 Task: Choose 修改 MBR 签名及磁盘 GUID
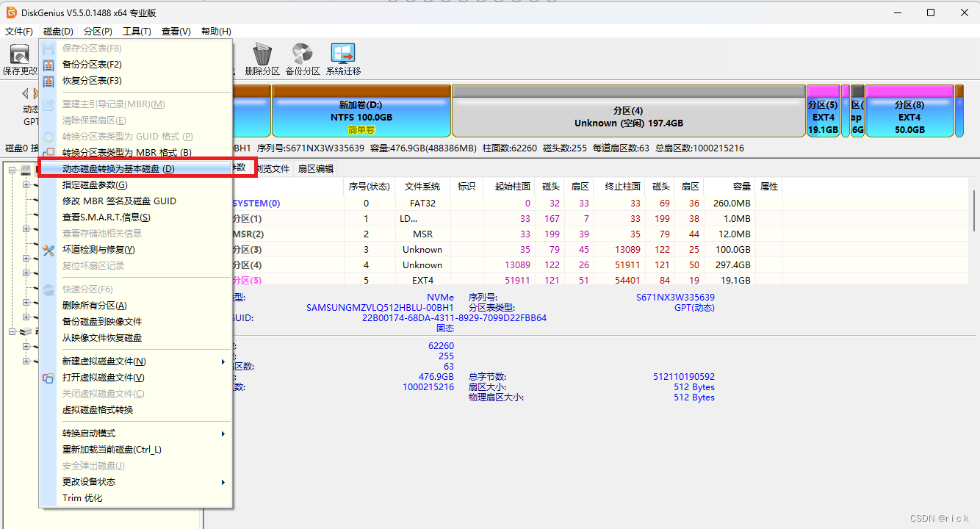click(x=136, y=201)
